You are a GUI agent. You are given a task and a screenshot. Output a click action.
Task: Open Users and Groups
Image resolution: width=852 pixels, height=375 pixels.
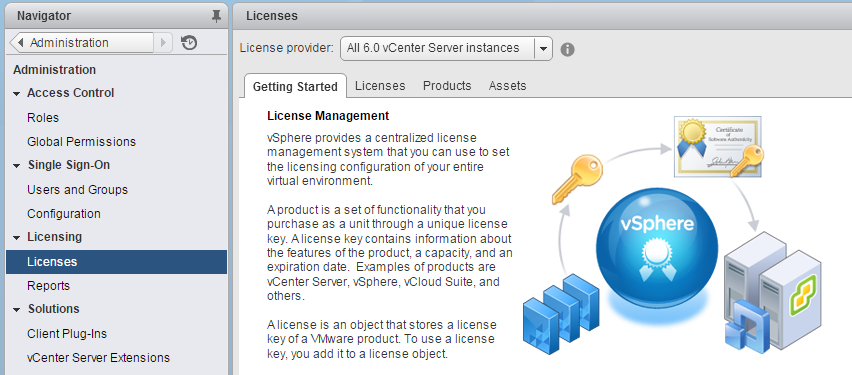[x=78, y=190]
